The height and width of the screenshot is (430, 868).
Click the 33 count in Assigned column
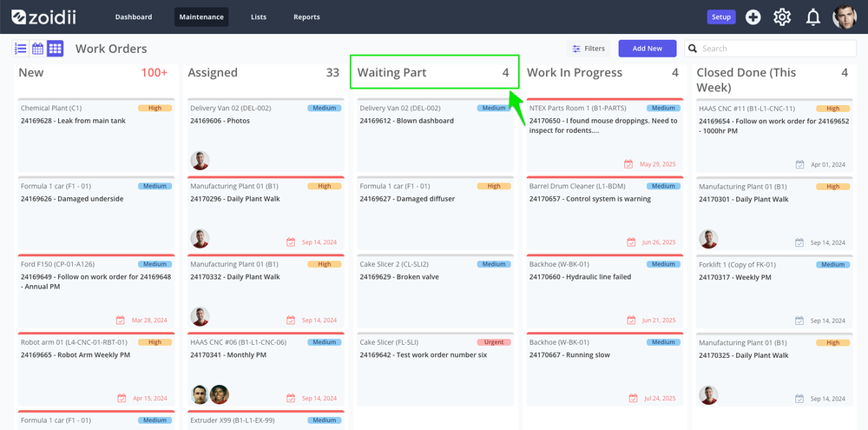coord(332,73)
